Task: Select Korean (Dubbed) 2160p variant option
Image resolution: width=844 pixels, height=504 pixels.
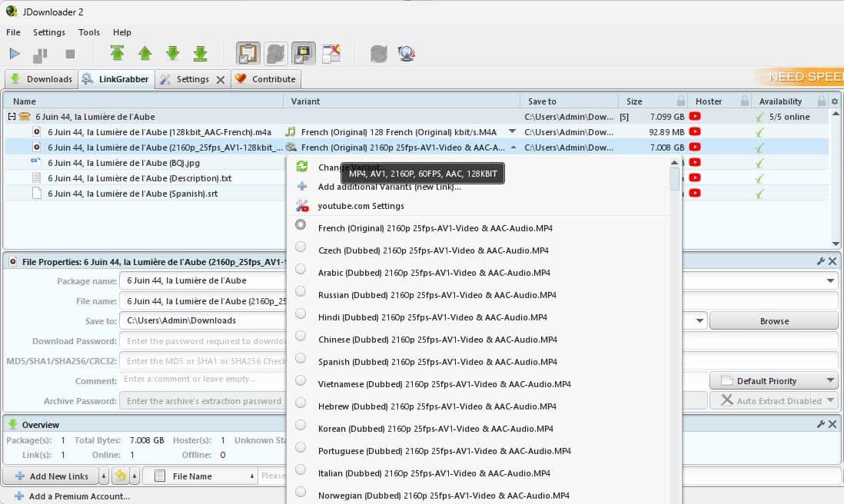Action: click(x=301, y=426)
